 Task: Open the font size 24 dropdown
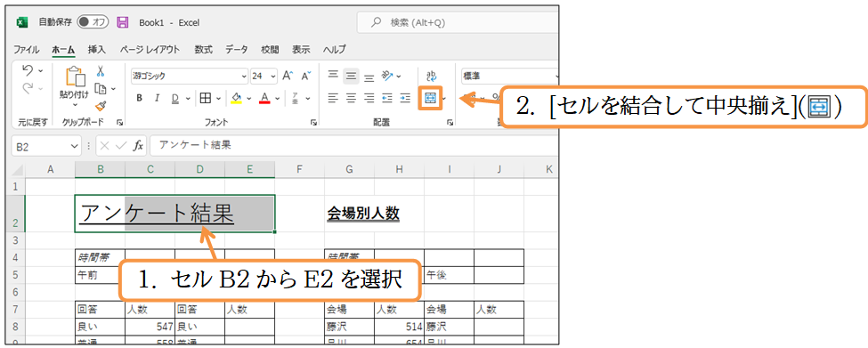tap(273, 77)
